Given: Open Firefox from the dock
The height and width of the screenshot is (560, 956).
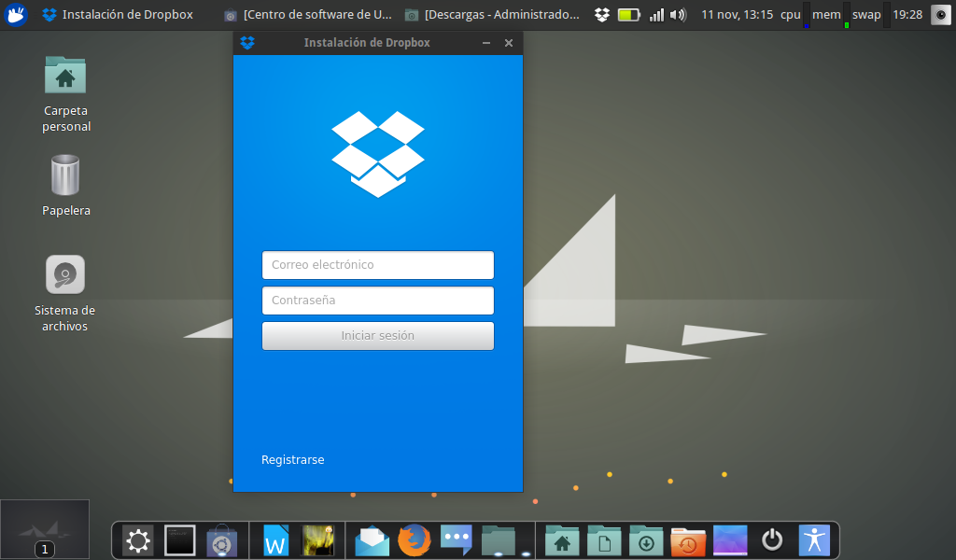Looking at the screenshot, I should [x=414, y=539].
